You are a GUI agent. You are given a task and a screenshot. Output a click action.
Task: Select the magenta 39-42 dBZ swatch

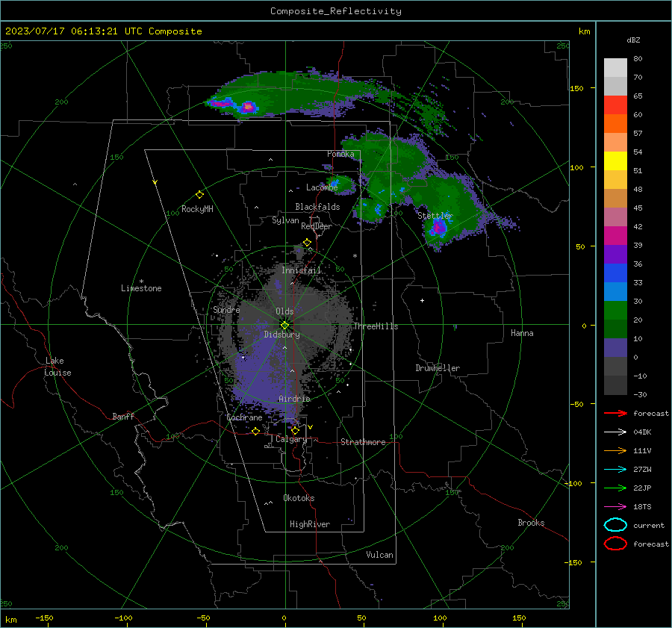(615, 236)
